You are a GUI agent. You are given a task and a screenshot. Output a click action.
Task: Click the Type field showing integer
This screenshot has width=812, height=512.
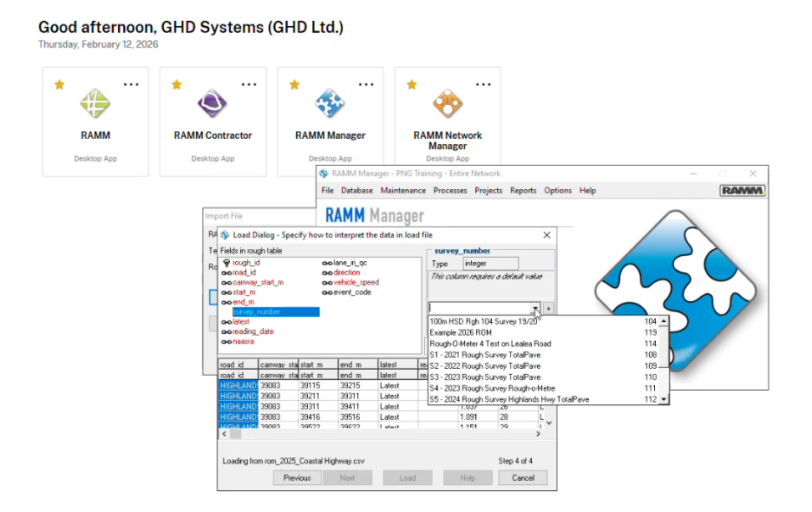coord(490,264)
